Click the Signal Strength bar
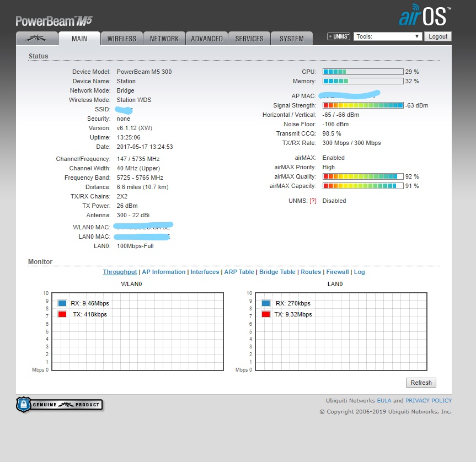This screenshot has width=476, height=462. 363,105
